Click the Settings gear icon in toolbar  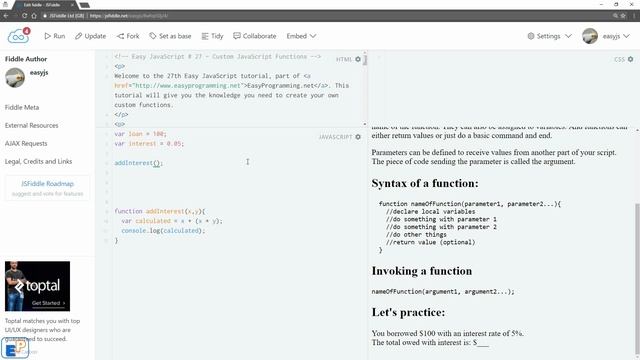coord(531,36)
